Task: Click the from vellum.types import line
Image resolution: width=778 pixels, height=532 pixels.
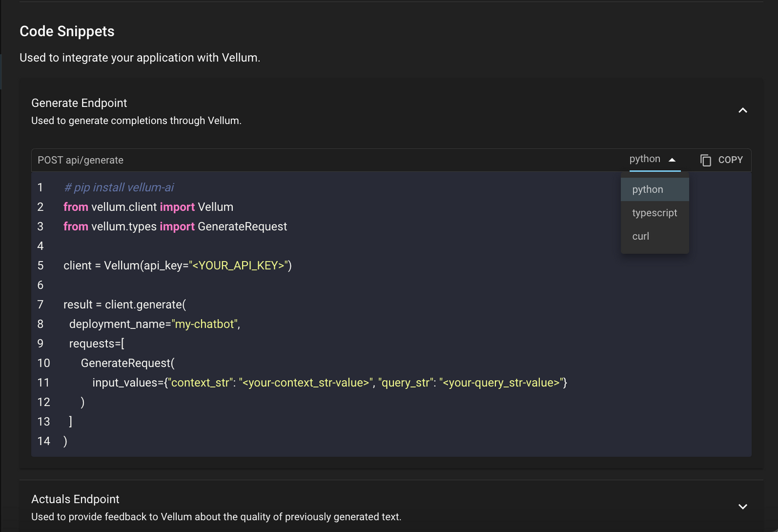Action: (175, 226)
